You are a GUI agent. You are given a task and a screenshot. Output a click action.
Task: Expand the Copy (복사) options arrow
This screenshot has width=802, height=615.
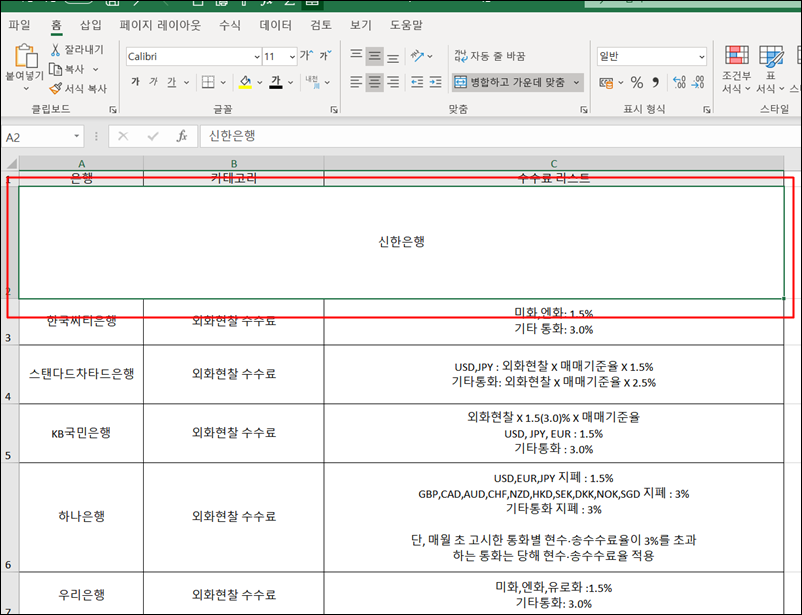pos(95,69)
